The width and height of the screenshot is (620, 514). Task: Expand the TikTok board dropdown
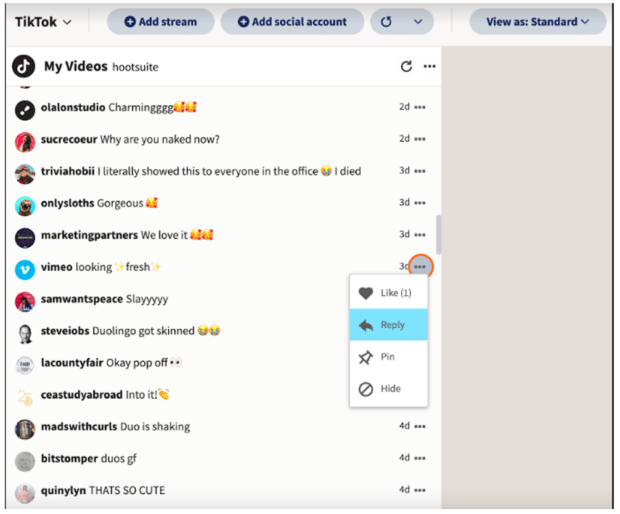[x=44, y=22]
